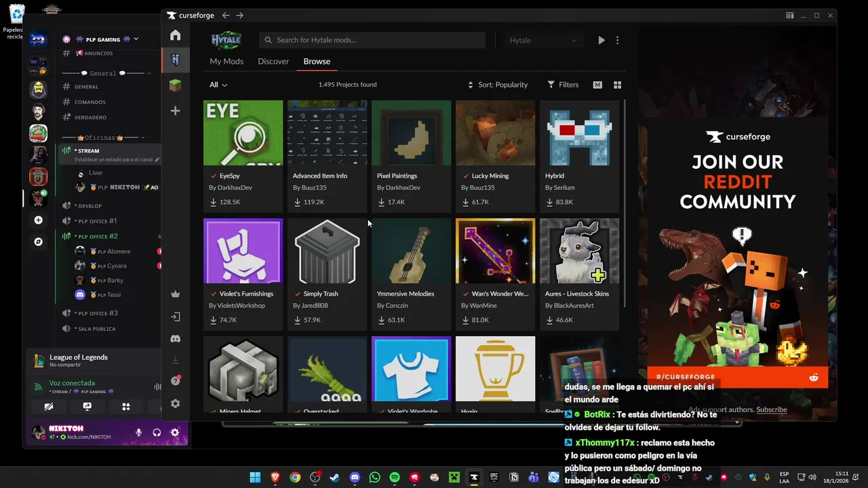Open the Hybrid mod thumbnail
The height and width of the screenshot is (488, 868).
point(579,133)
